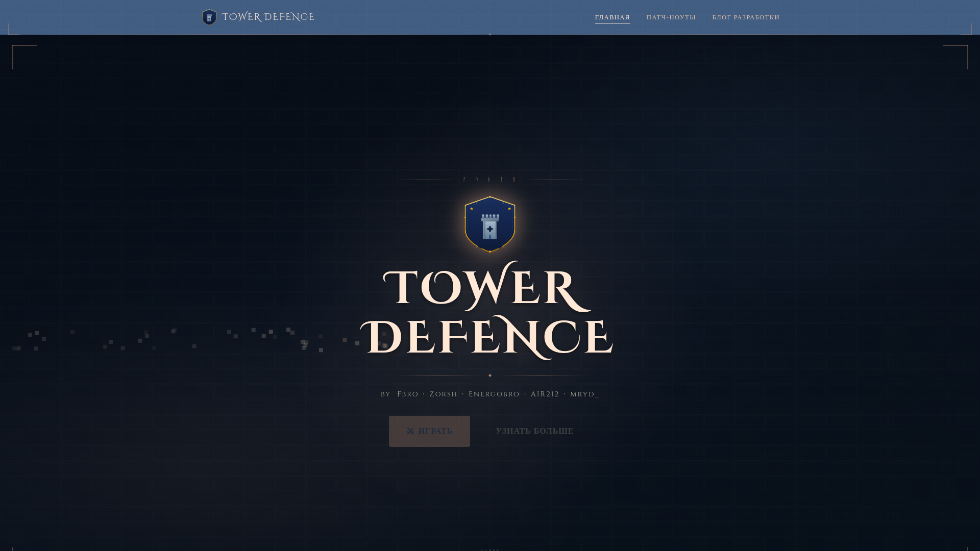Click author name Energobro
This screenshot has height=551, width=980.
[494, 394]
